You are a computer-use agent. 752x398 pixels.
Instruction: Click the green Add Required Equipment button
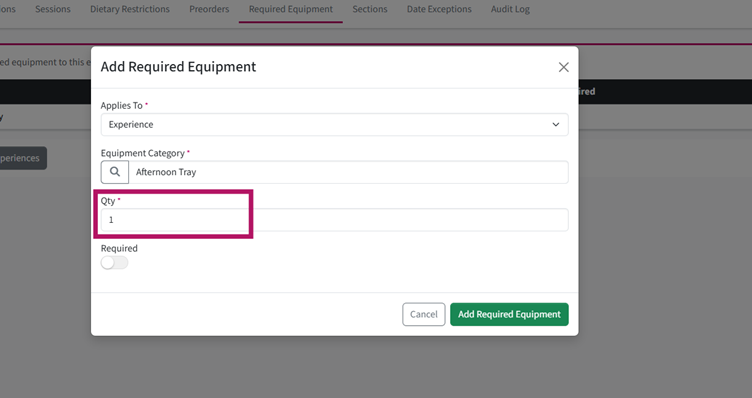click(509, 314)
